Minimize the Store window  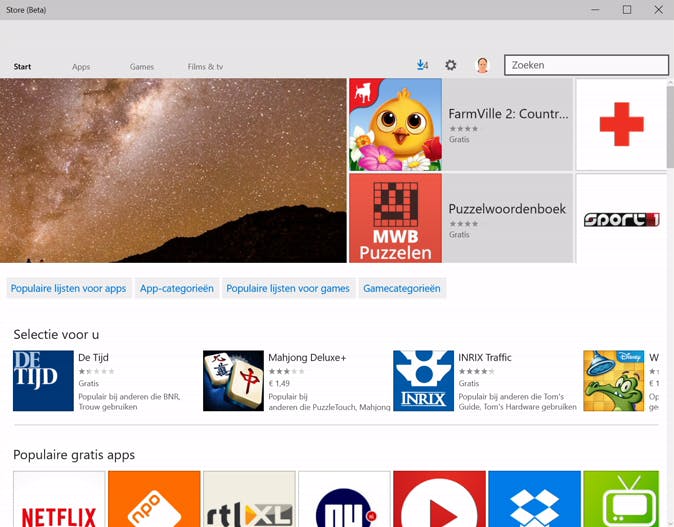595,9
